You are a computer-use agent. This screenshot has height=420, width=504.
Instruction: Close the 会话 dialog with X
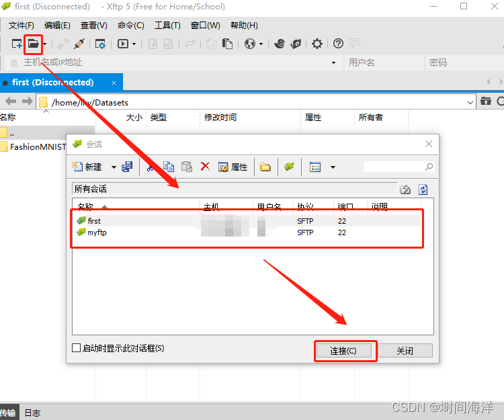click(429, 144)
